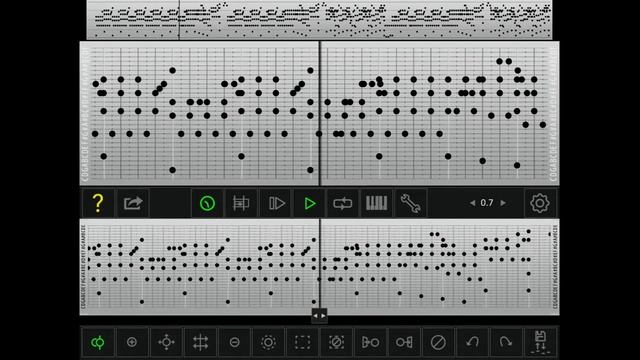
Task: Decrease the 0.7 value with left arrow
Action: pyautogui.click(x=473, y=203)
